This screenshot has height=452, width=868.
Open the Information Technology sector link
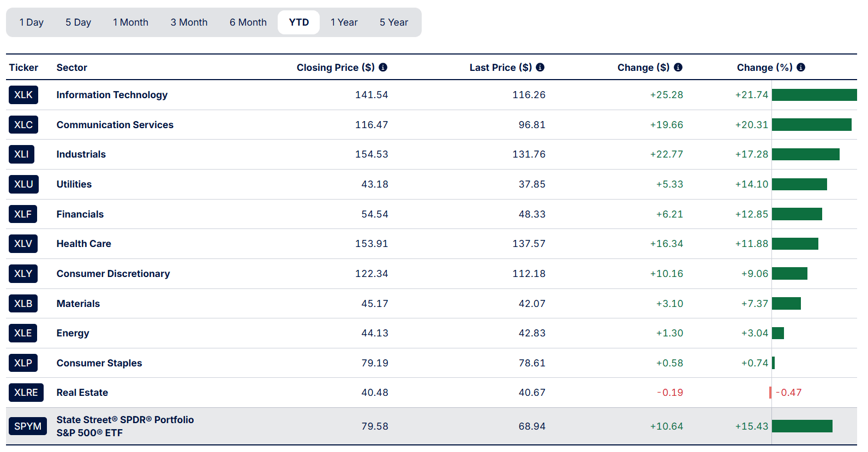pyautogui.click(x=112, y=95)
